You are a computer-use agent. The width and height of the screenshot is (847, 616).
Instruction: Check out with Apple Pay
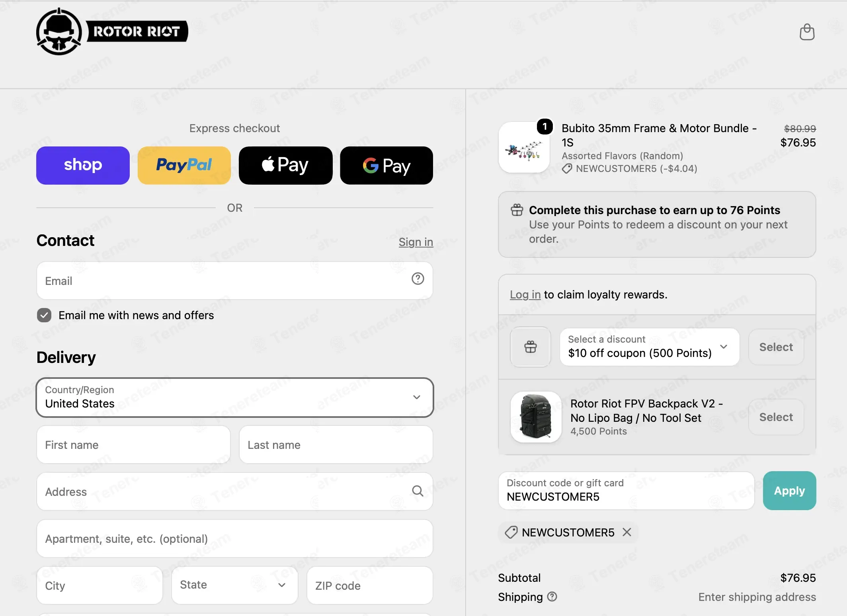[285, 165]
